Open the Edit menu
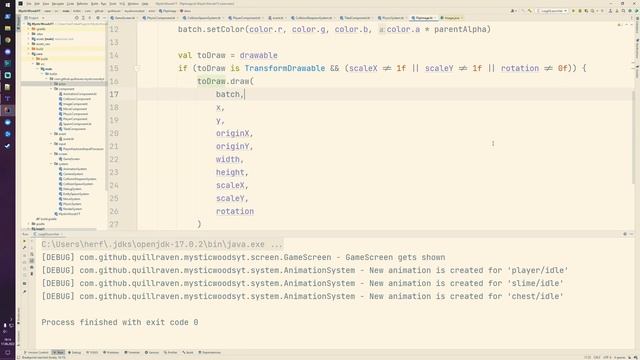The width and height of the screenshot is (640, 360). [37, 4]
